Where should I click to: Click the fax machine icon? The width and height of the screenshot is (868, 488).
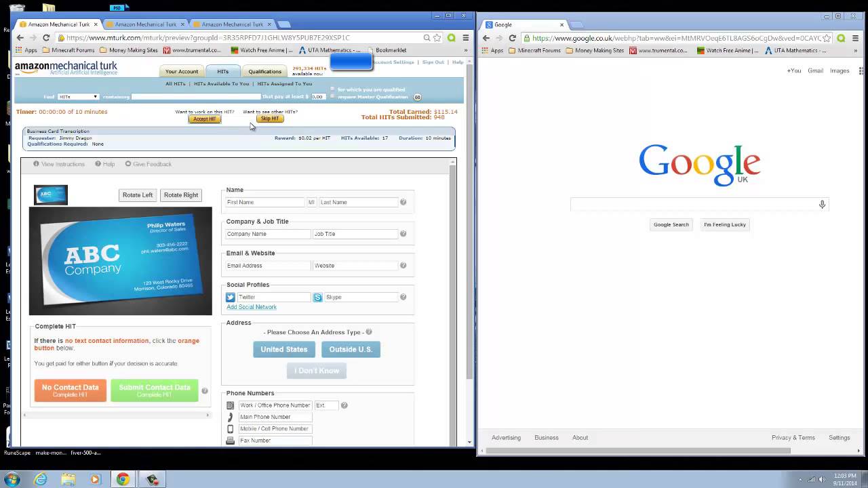[231, 441]
